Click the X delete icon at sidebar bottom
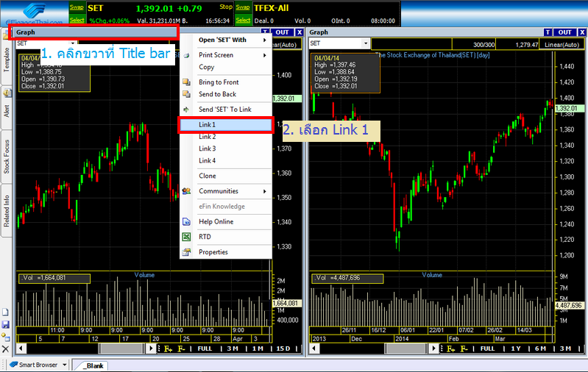The height and width of the screenshot is (372, 588). pos(5,349)
